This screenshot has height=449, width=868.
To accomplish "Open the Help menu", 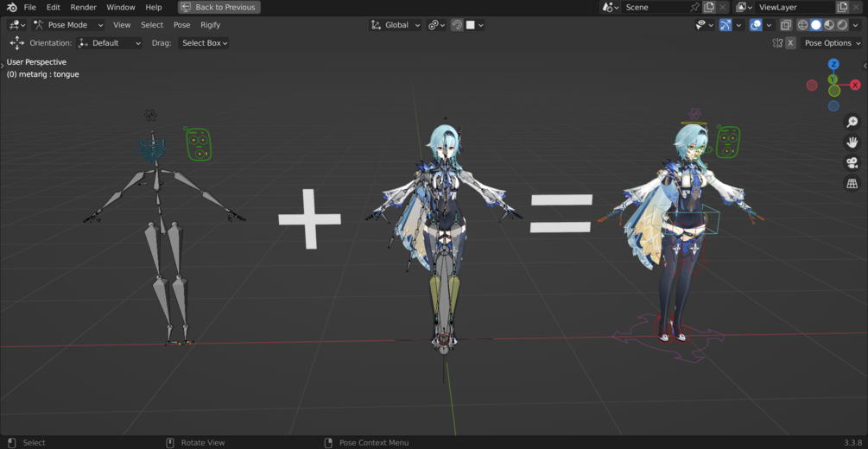I will 154,7.
